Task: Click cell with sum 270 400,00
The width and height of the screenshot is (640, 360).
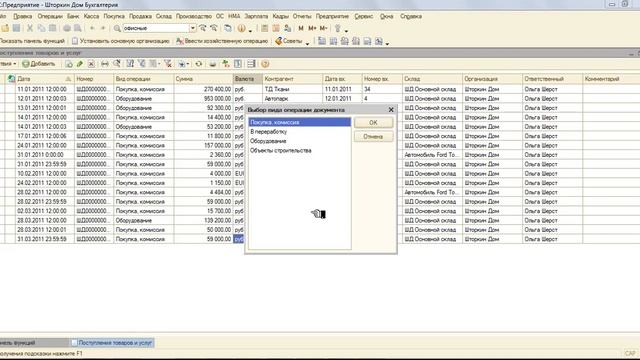Action: (x=203, y=89)
